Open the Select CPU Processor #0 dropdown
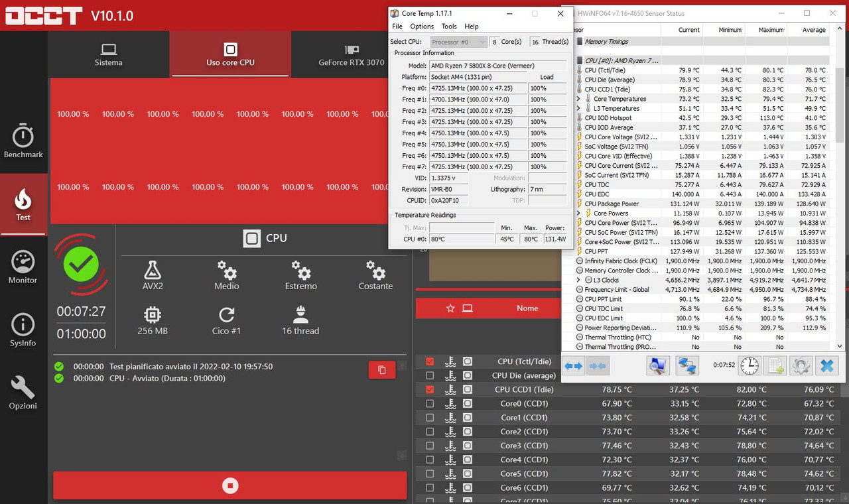The height and width of the screenshot is (504, 849). click(458, 42)
